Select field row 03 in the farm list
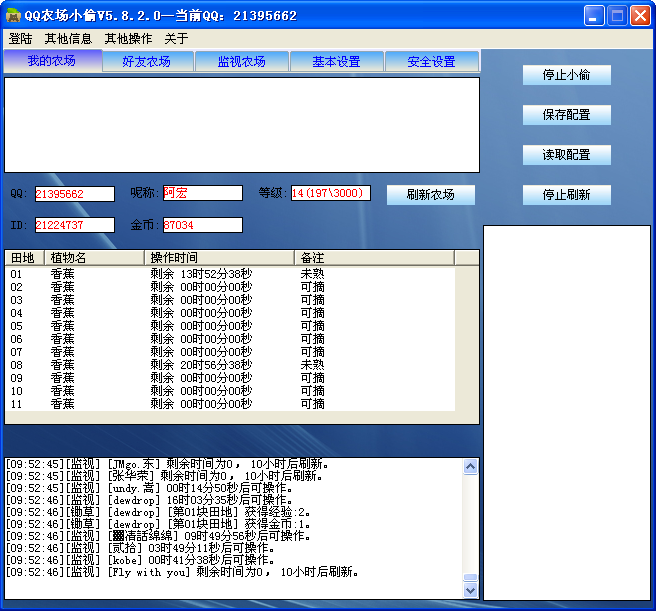Viewport: 656px width, 611px height. tap(230, 300)
